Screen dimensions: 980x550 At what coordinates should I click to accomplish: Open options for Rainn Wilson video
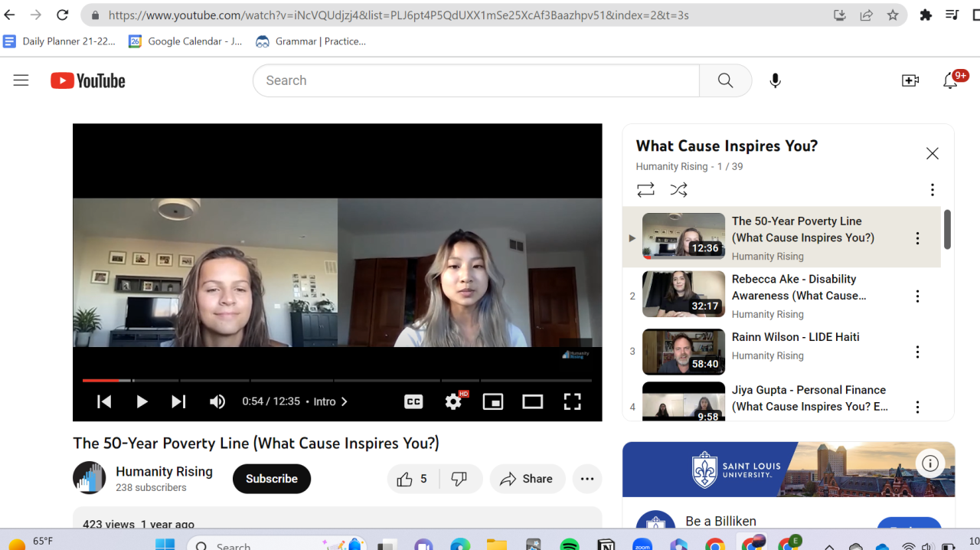pos(917,352)
